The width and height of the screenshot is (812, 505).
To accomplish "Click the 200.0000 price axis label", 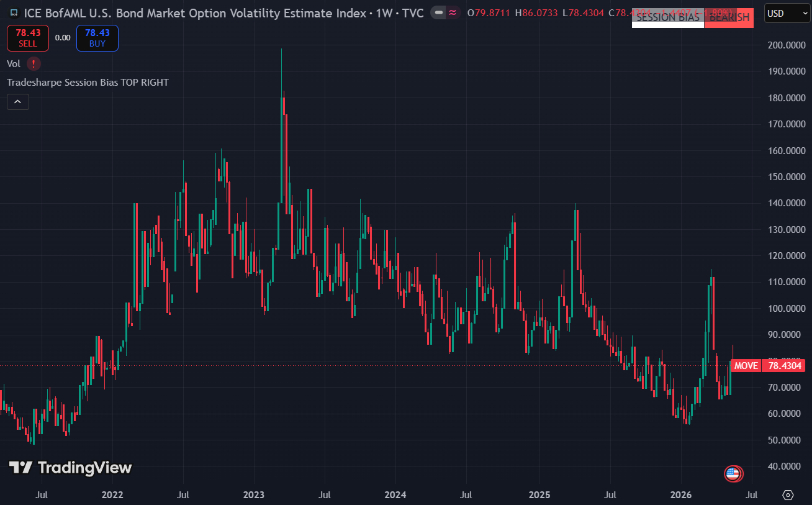I will 786,45.
